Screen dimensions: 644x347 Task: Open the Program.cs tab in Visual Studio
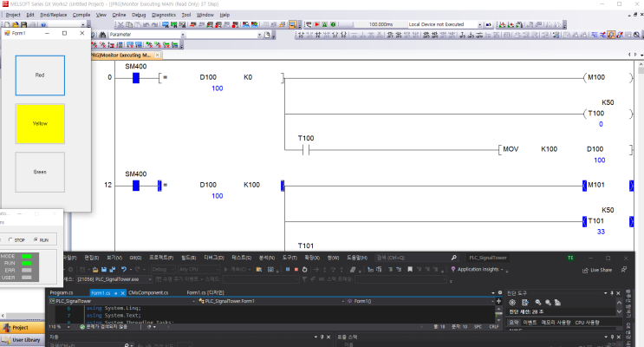[x=62, y=292]
